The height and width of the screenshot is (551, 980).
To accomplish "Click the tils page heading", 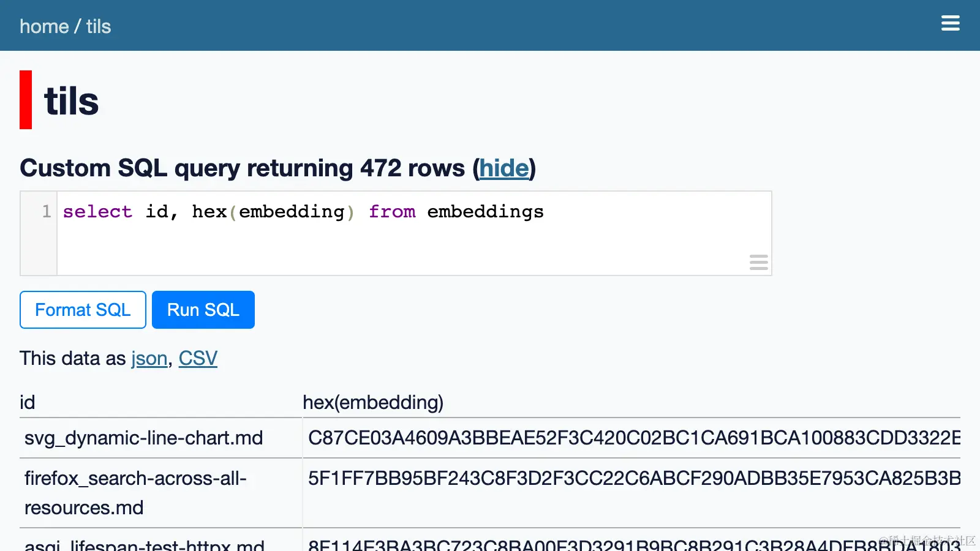I will (70, 100).
